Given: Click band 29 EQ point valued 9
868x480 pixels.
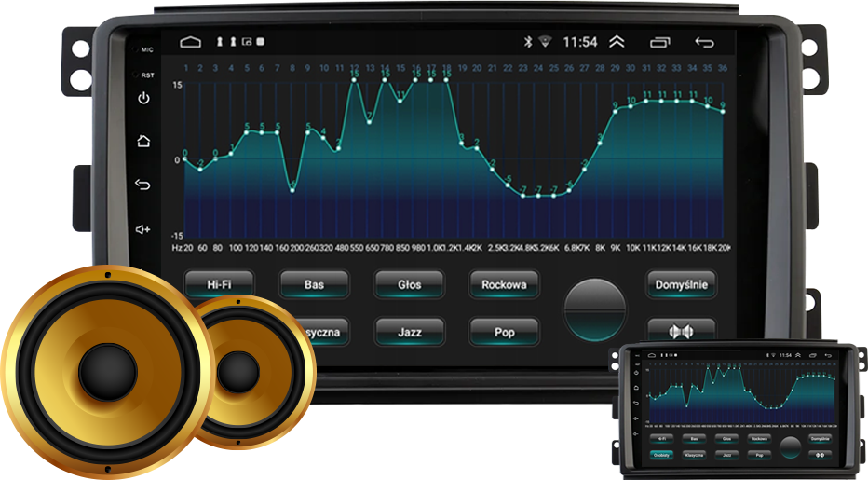Looking at the screenshot, I should click(615, 112).
